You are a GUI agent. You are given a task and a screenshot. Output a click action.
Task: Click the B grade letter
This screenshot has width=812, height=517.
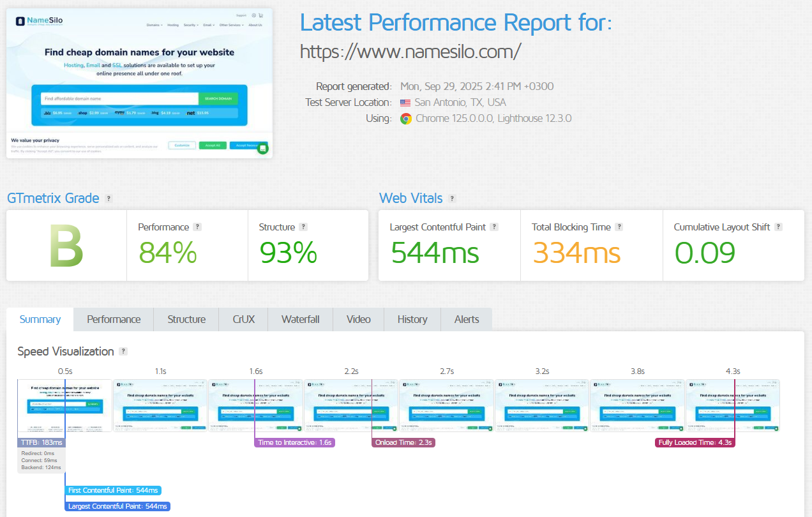click(66, 246)
